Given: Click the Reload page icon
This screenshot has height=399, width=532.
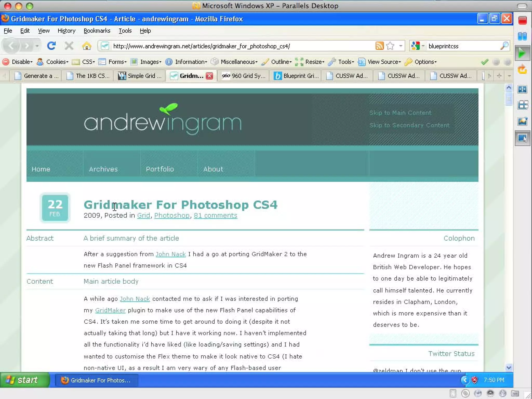Looking at the screenshot, I should [51, 46].
